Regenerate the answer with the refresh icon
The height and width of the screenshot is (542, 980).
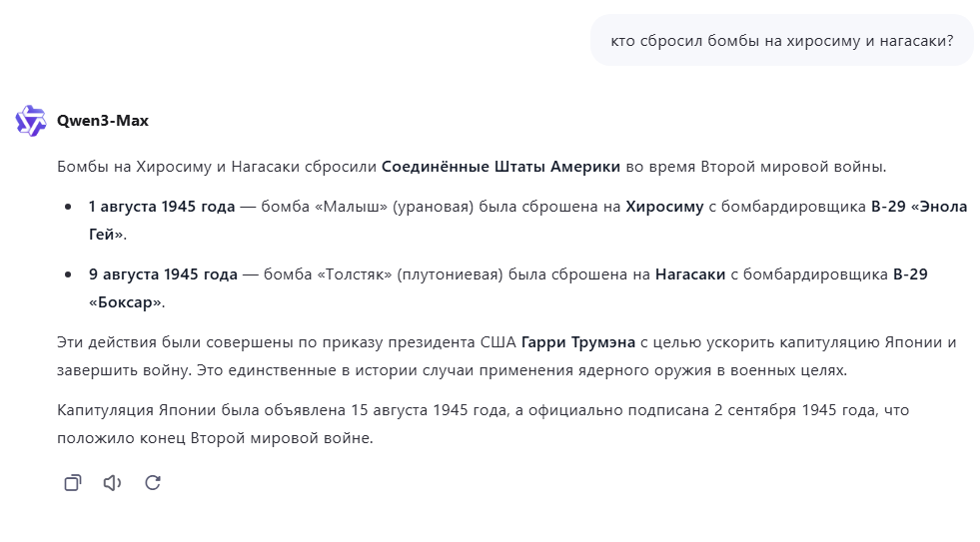coord(153,483)
